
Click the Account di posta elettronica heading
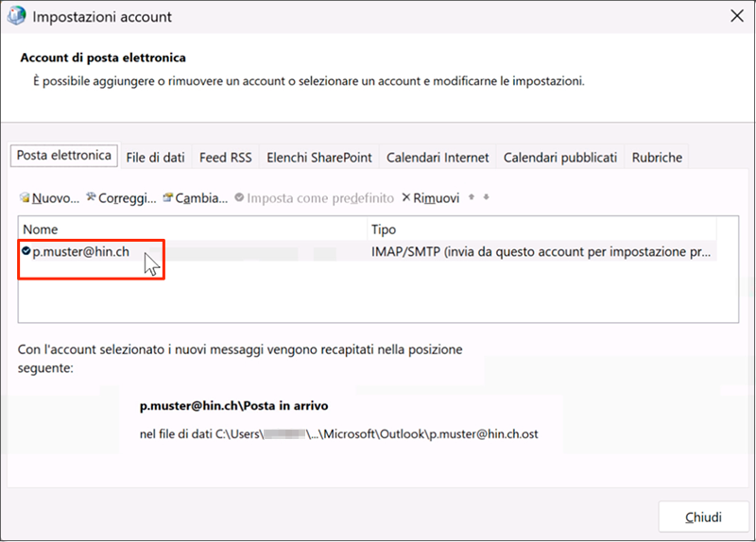[103, 58]
